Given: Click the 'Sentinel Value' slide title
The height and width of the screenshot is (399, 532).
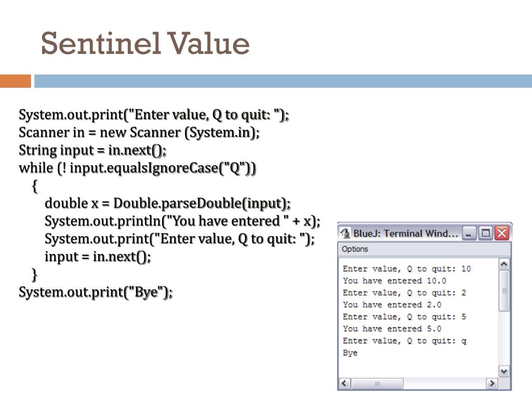Looking at the screenshot, I should pos(145,43).
